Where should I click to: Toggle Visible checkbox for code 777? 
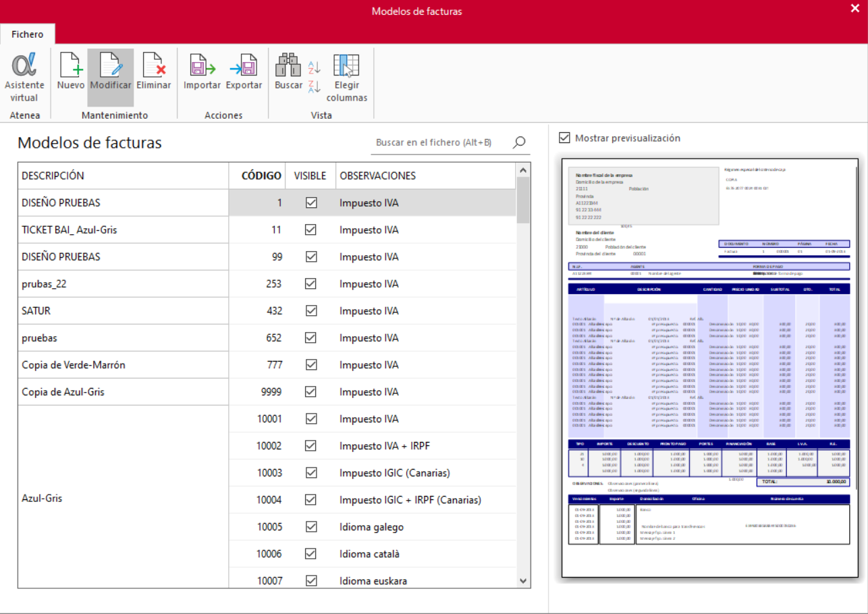[311, 364]
